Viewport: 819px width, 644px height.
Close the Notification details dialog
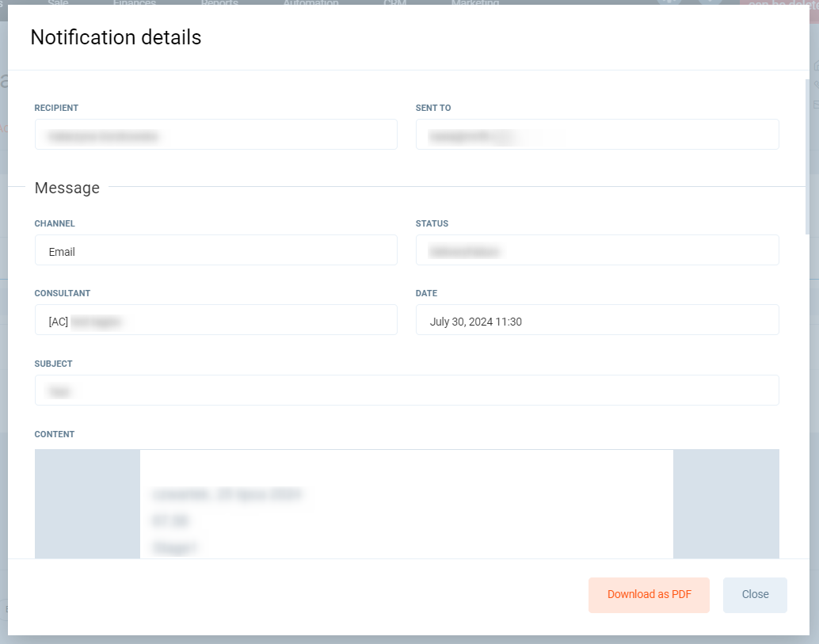[x=755, y=595]
